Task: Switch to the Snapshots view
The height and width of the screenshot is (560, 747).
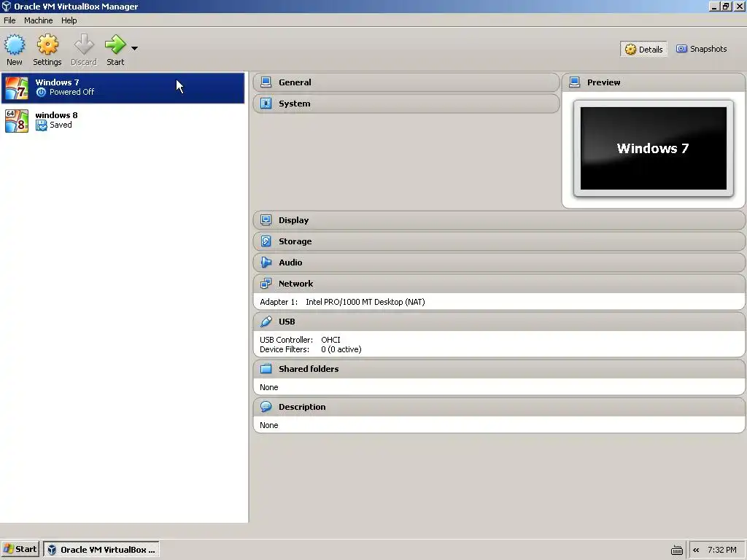Action: [702, 49]
